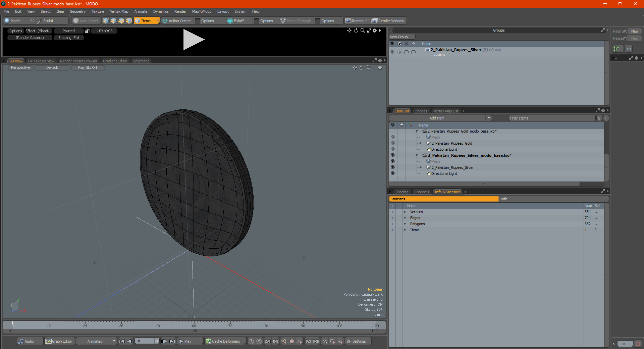Toggle Options checkbox after Action Center
The height and width of the screenshot is (349, 644).
[198, 21]
